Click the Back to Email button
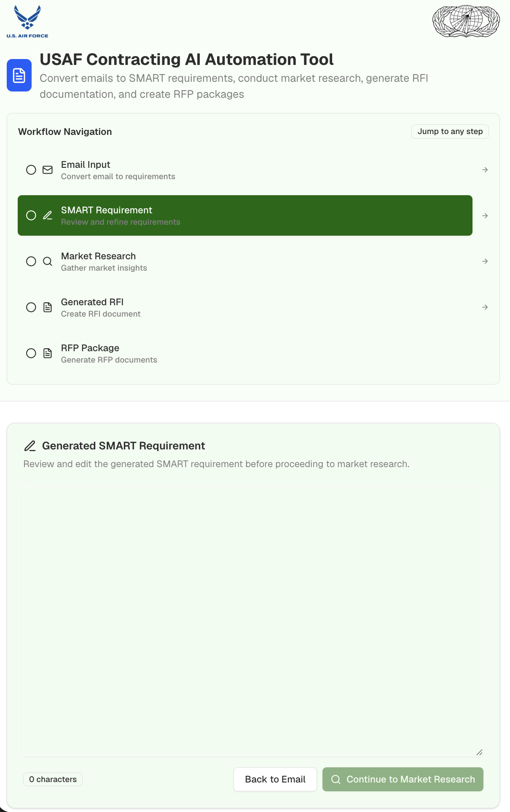Image resolution: width=510 pixels, height=812 pixels. (275, 780)
